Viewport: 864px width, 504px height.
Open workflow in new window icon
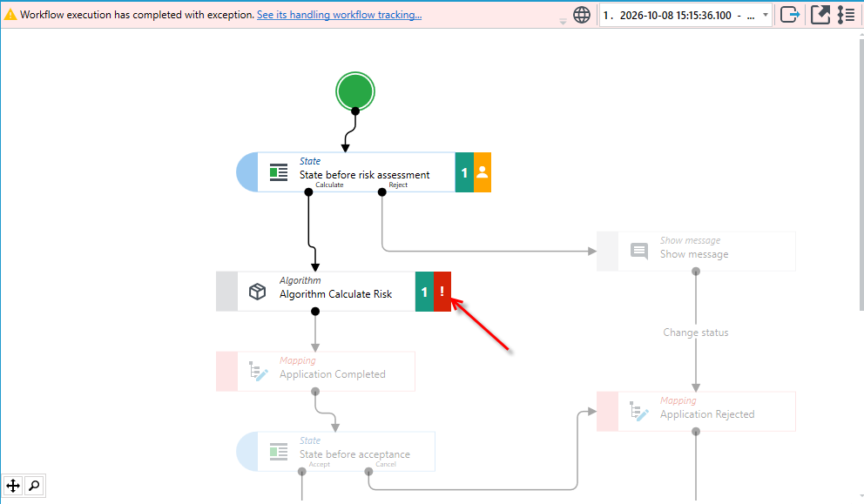pyautogui.click(x=820, y=15)
